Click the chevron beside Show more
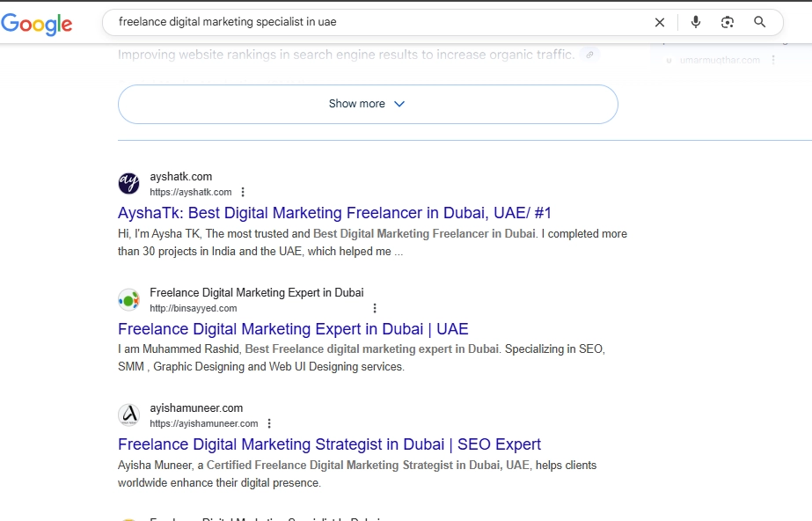 point(399,104)
